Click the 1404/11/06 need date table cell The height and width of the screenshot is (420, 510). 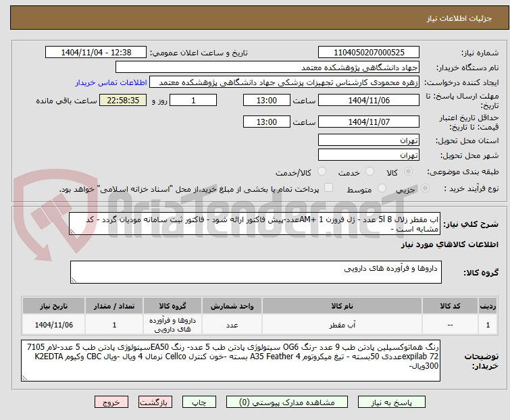[x=53, y=324]
